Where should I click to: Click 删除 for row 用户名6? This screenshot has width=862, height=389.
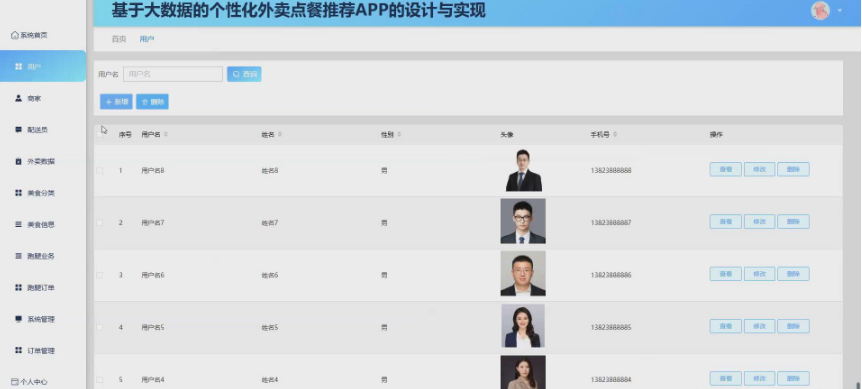793,274
